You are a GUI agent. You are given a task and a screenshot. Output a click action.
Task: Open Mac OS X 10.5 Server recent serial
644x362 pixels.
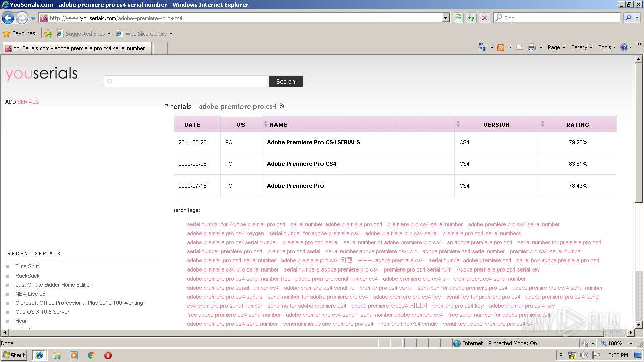[x=42, y=312]
